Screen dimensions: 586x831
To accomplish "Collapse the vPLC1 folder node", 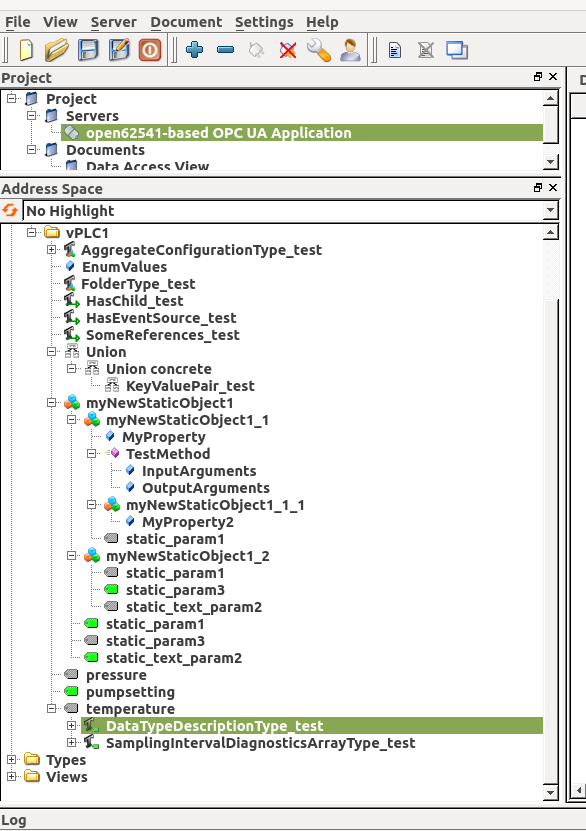I will [32, 232].
